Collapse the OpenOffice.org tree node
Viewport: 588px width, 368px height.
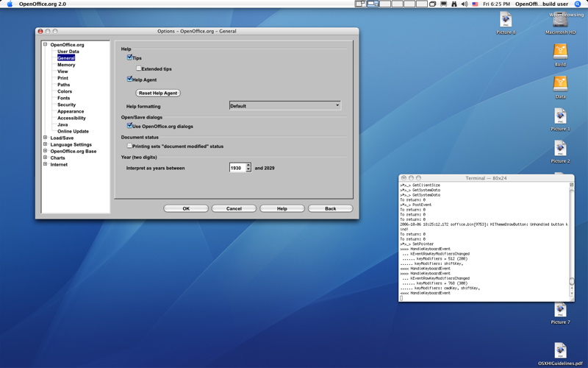point(45,44)
